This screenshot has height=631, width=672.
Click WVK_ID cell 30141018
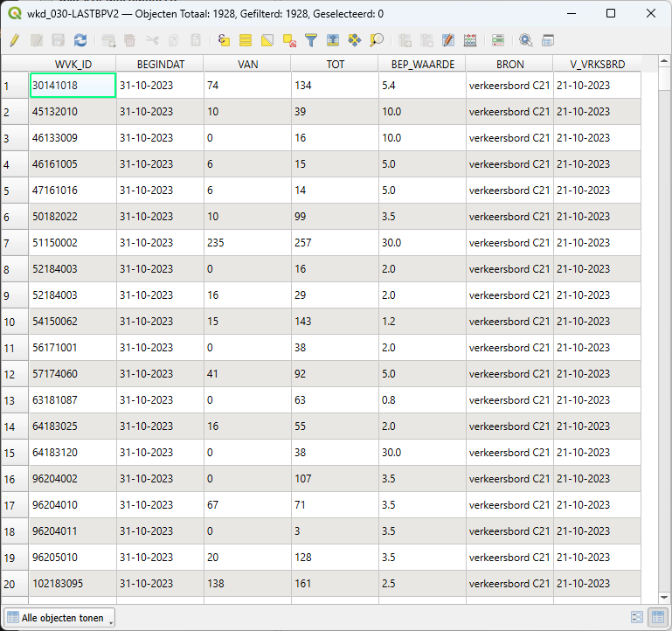tap(73, 86)
